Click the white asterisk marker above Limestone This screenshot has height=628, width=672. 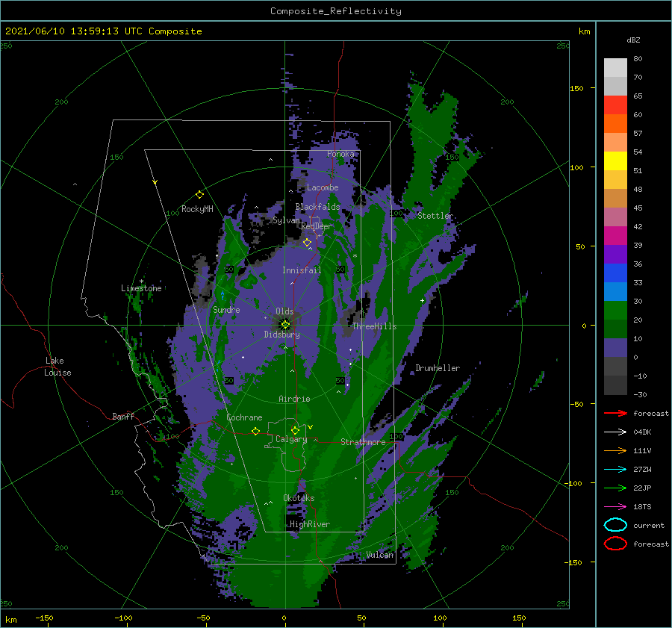141,282
